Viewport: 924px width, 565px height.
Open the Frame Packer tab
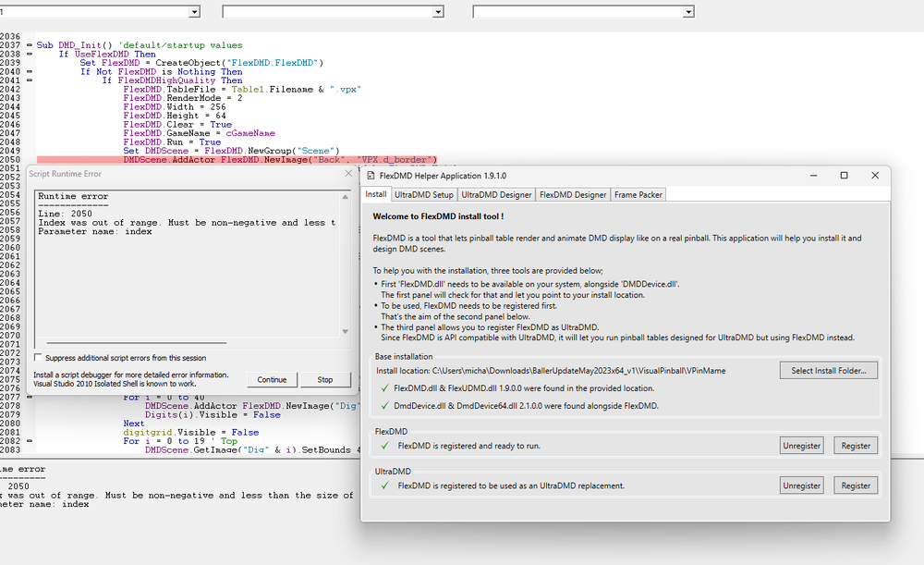[x=638, y=194]
